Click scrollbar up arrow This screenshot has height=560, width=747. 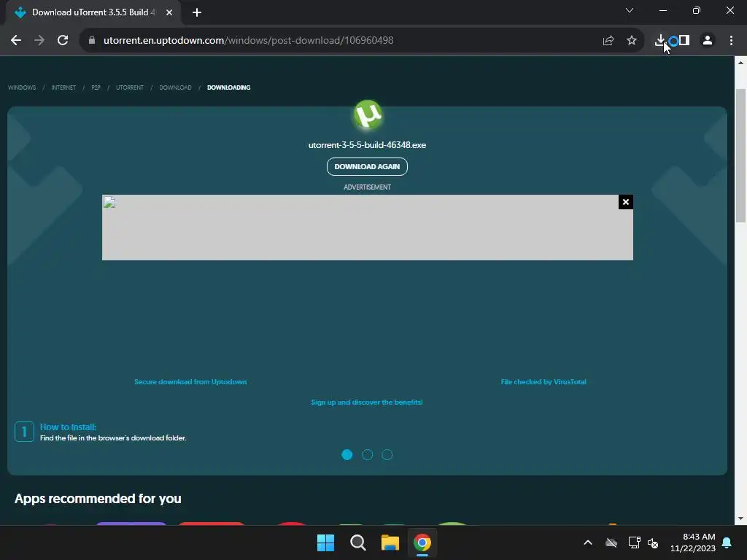(740, 63)
